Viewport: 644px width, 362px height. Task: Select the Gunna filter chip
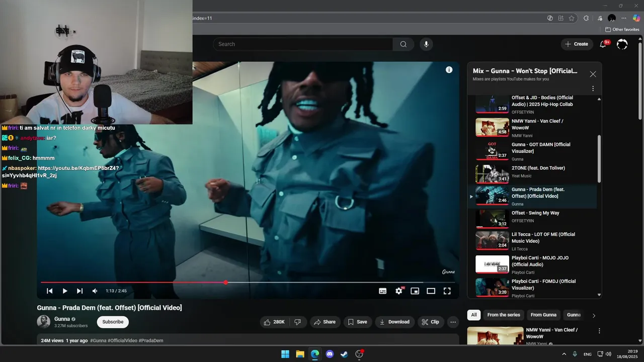tap(574, 315)
